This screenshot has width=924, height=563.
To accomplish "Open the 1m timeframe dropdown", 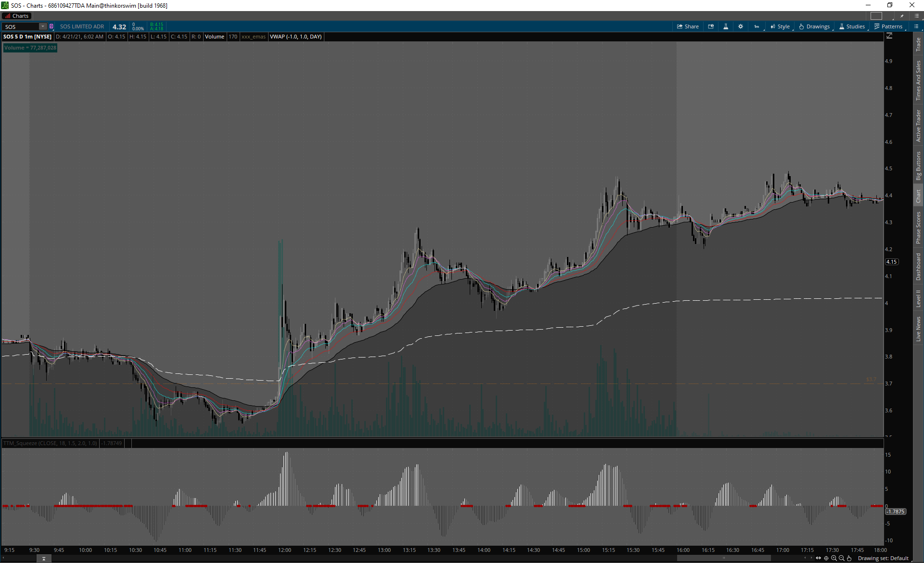I will coord(757,26).
